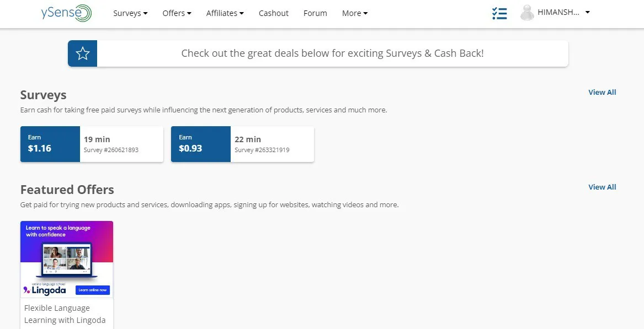Screen dimensions: 644x329
Task: Expand the Affiliates menu
Action: point(225,13)
